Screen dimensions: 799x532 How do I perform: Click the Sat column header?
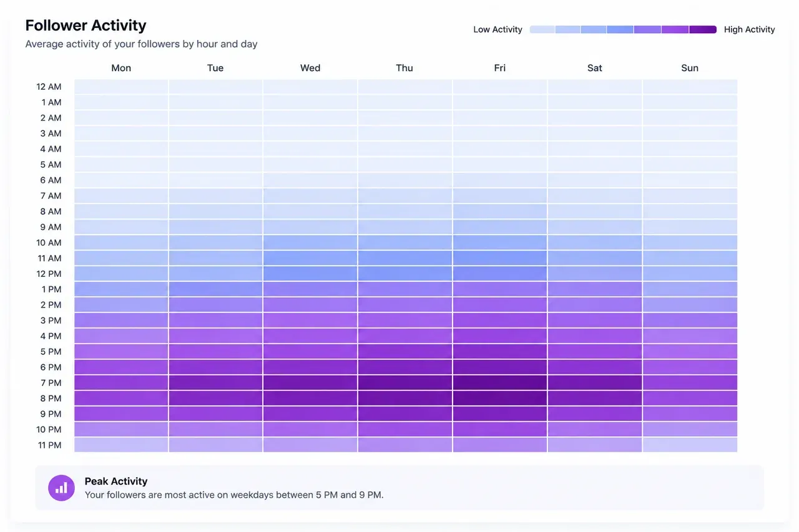595,68
